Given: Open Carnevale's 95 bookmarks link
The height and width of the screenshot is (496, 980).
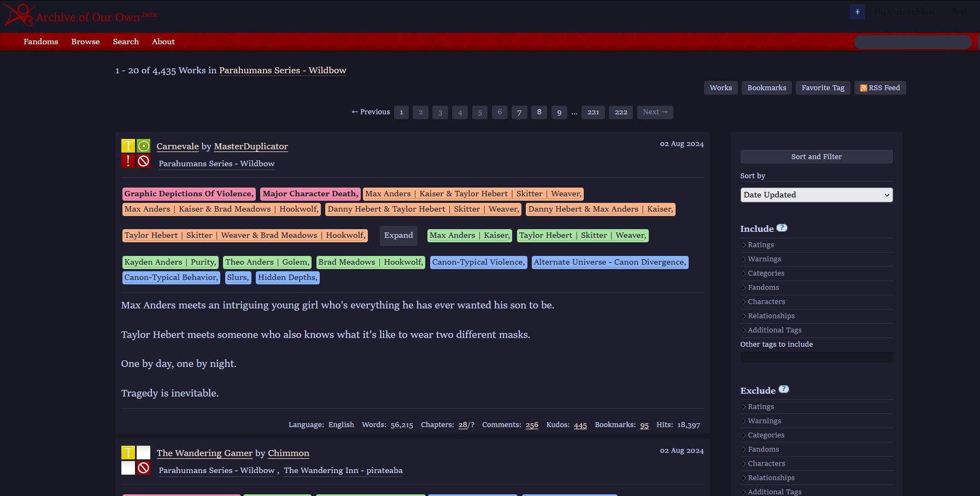Looking at the screenshot, I should (644, 425).
